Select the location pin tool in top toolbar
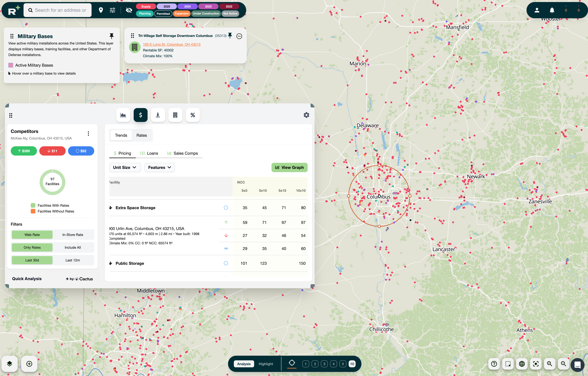588x376 pixels. 101,10
